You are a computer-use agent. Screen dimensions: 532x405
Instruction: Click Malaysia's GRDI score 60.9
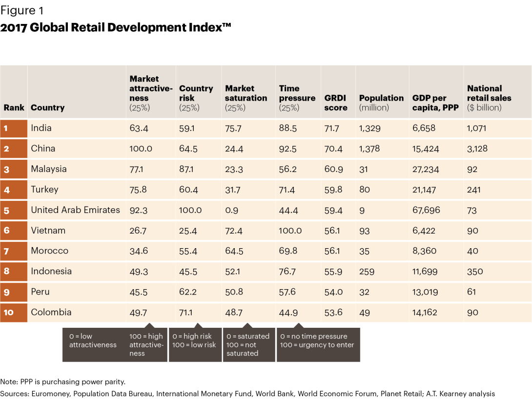(333, 169)
